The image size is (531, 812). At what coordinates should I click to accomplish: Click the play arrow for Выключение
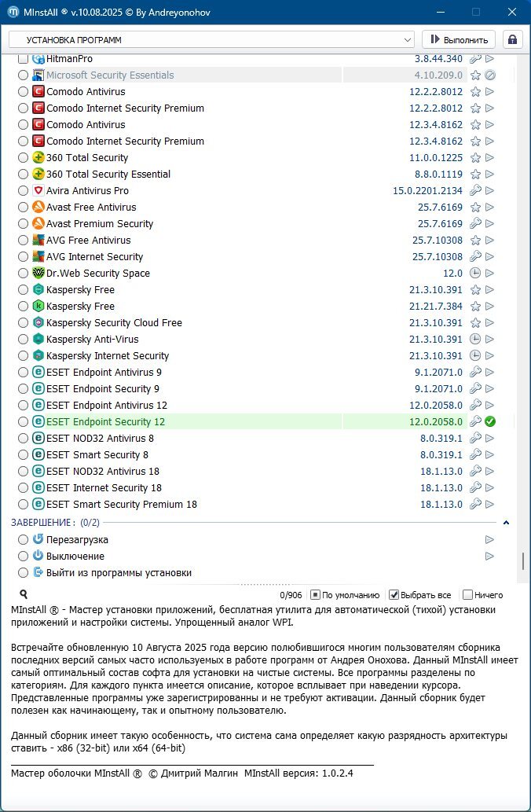[x=489, y=557]
